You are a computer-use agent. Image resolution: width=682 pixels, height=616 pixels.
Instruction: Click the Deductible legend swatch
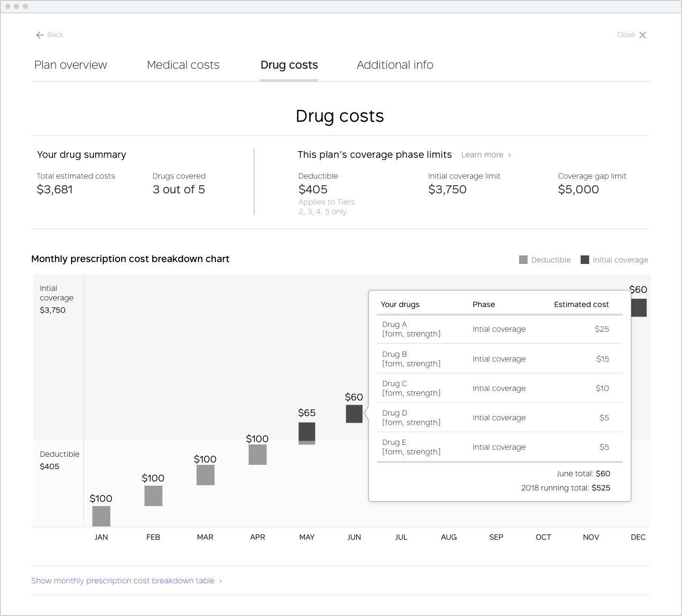[523, 260]
